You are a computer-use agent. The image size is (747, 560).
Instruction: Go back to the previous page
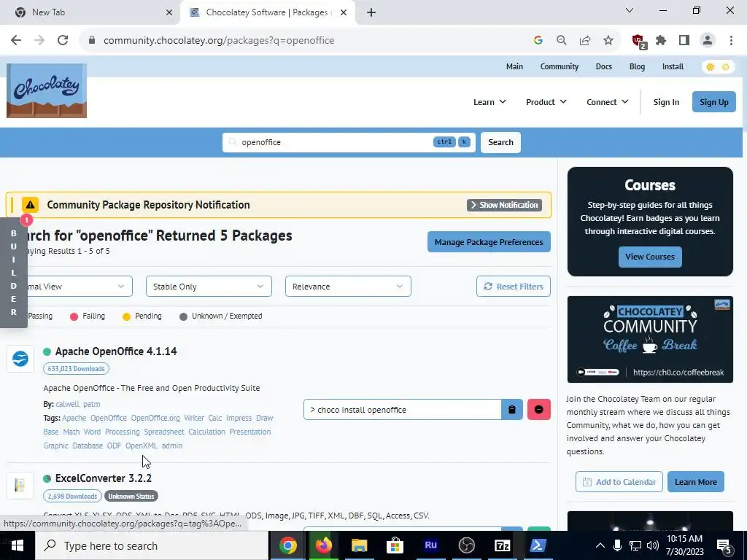click(16, 41)
